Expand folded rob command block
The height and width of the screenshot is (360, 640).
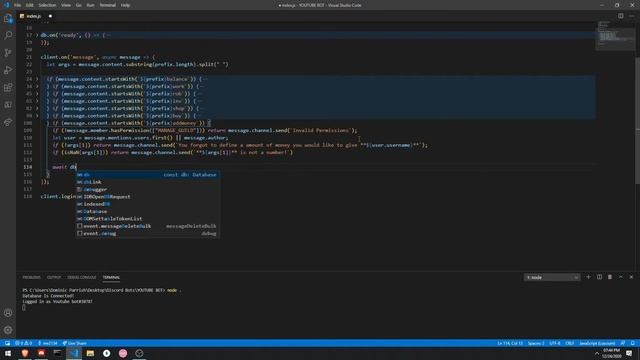click(x=37, y=94)
